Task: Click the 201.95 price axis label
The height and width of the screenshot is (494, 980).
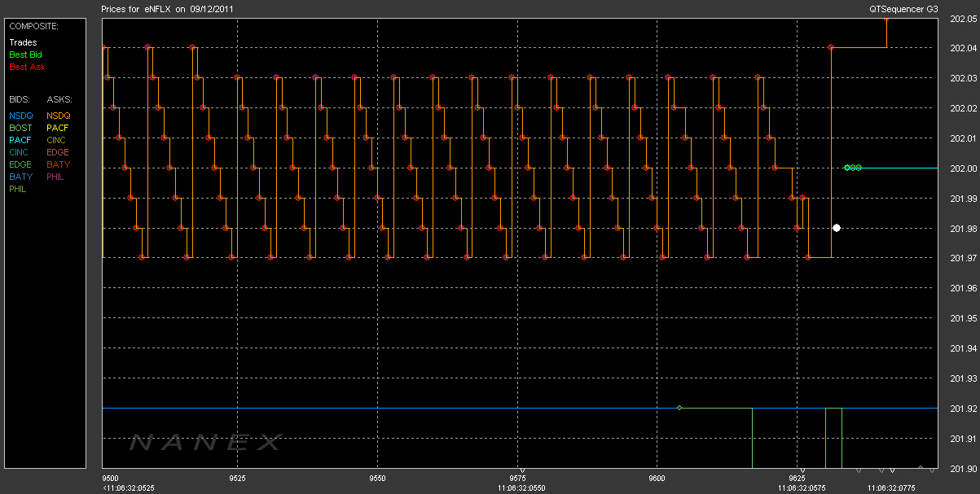Action: coord(963,319)
